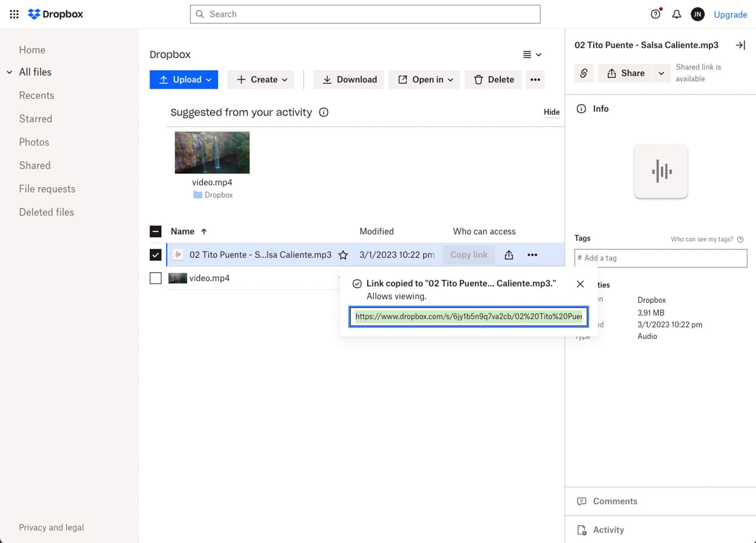Toggle the indeterminate checkbox in header row
This screenshot has height=543, width=756.
point(155,231)
